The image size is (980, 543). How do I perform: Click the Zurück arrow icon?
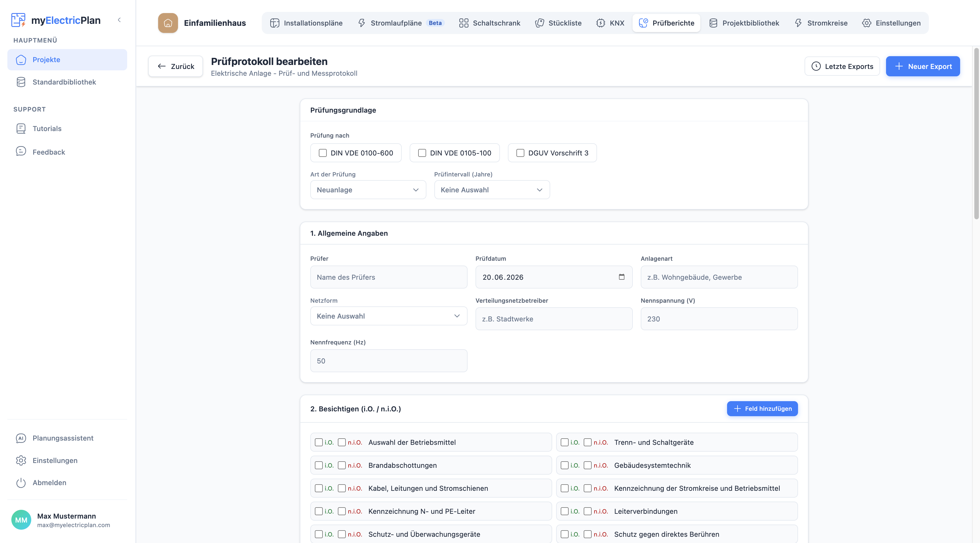click(x=162, y=66)
